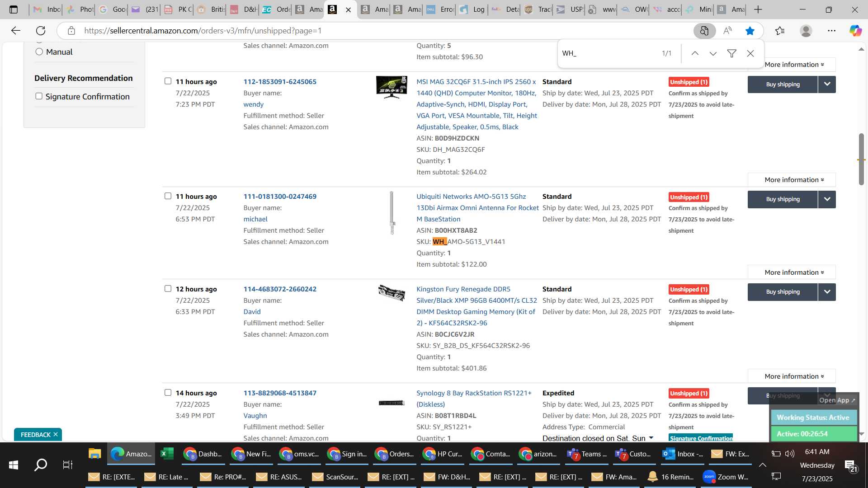
Task: Open Buy shipping dropdown for Ubiquiti antenna order
Action: [x=827, y=199]
